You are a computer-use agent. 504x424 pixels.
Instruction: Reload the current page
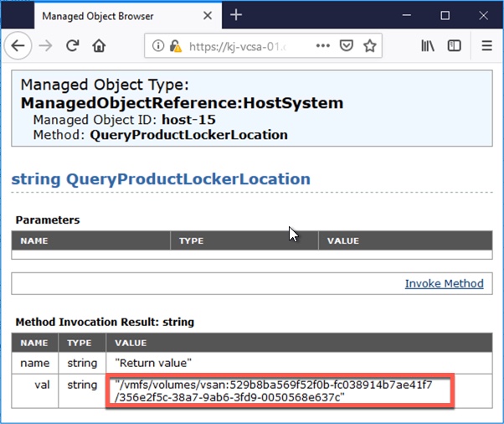(x=73, y=46)
